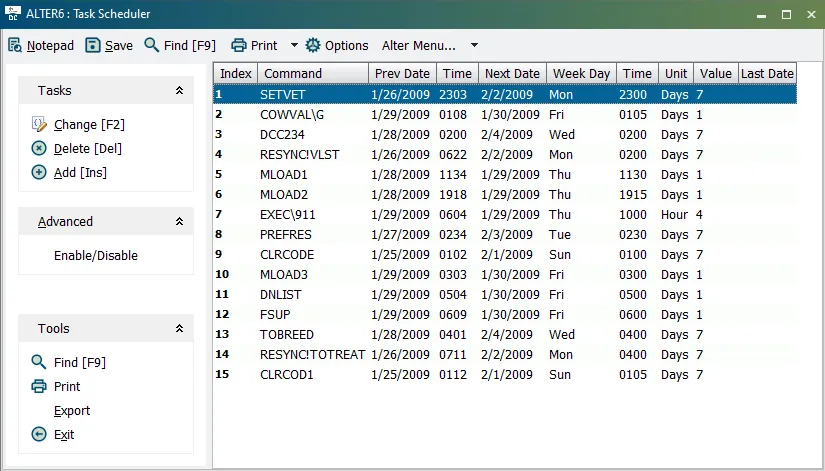Maximize the Task Scheduler window
The width and height of the screenshot is (825, 471).
pos(787,15)
